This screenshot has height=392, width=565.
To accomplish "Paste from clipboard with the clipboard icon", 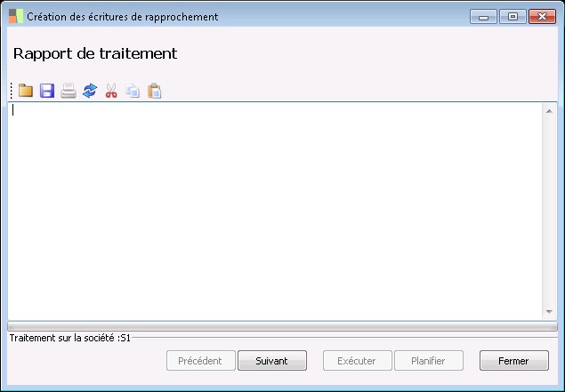I will (x=154, y=91).
